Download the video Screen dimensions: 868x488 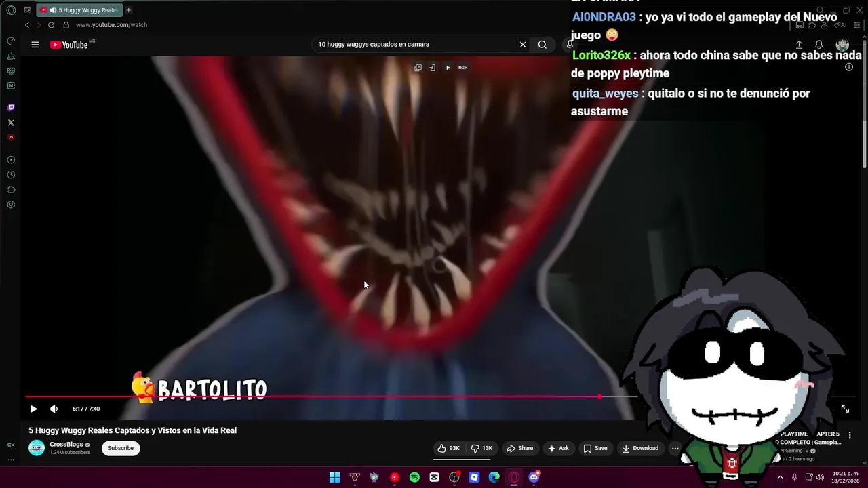(641, 448)
